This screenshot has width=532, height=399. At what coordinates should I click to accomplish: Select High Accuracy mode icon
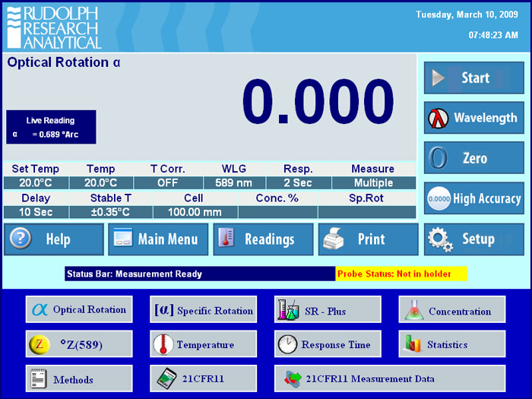pyautogui.click(x=438, y=198)
